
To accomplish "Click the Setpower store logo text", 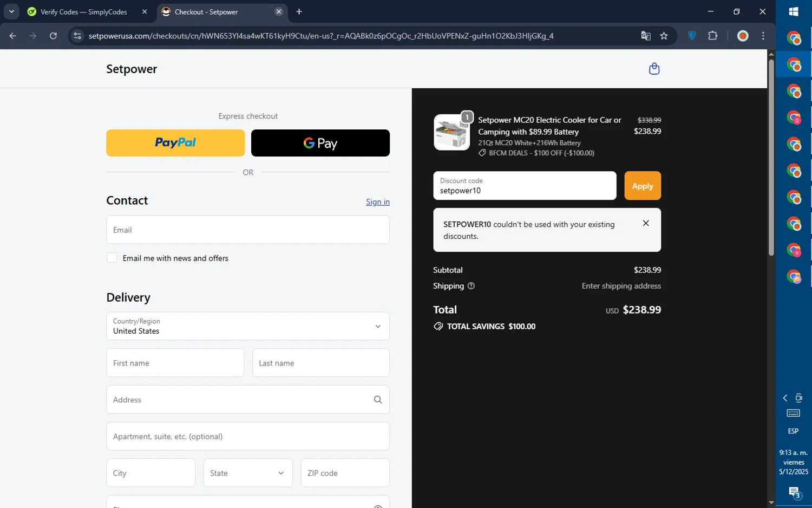I will pyautogui.click(x=132, y=69).
